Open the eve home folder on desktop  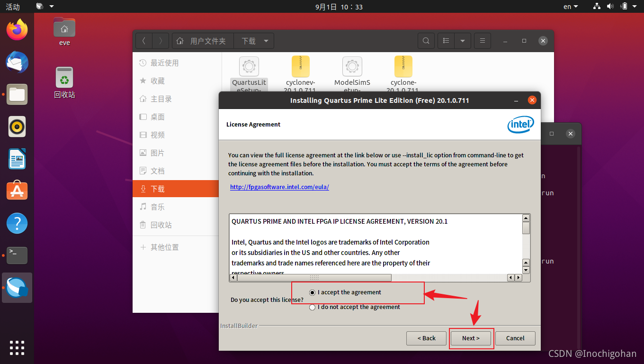click(64, 31)
